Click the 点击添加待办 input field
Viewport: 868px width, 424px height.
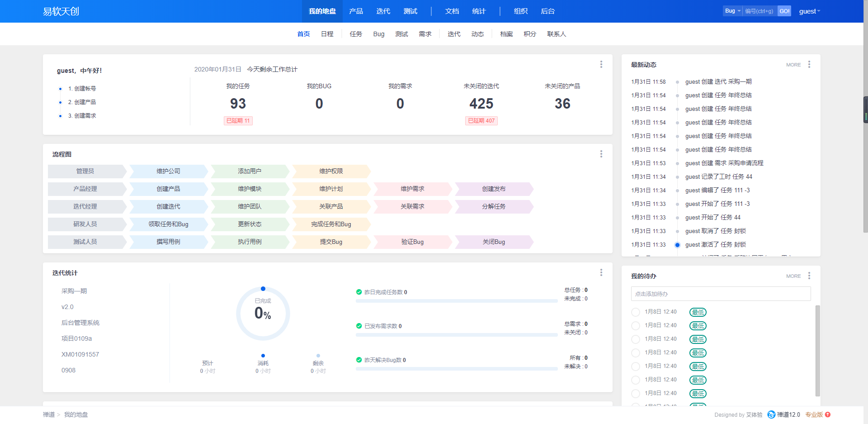(721, 294)
